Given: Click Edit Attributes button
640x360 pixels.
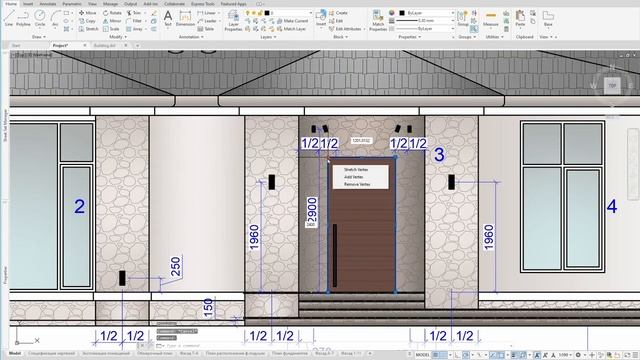Looking at the screenshot, I should click(x=345, y=29).
